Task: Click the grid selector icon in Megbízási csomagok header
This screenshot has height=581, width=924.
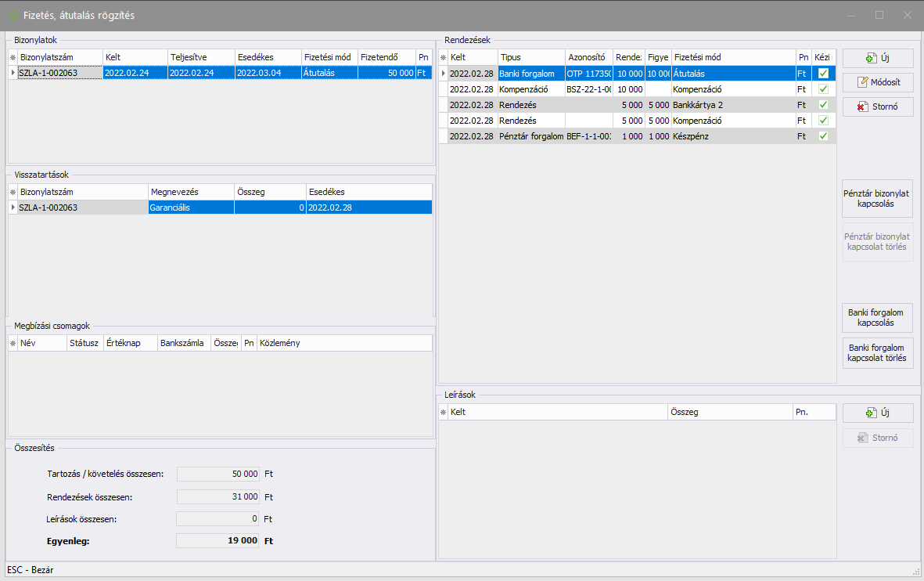Action: coord(13,343)
